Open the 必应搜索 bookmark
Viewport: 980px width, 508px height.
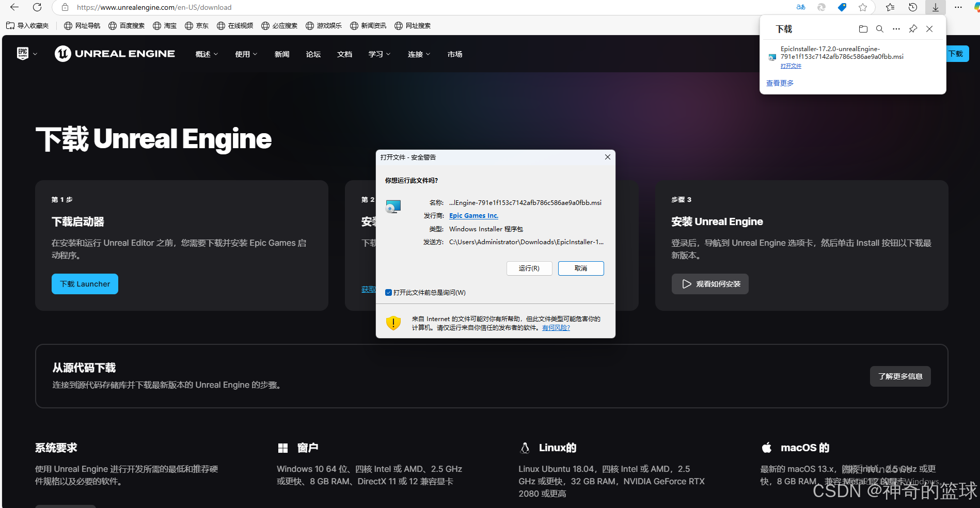pyautogui.click(x=279, y=26)
